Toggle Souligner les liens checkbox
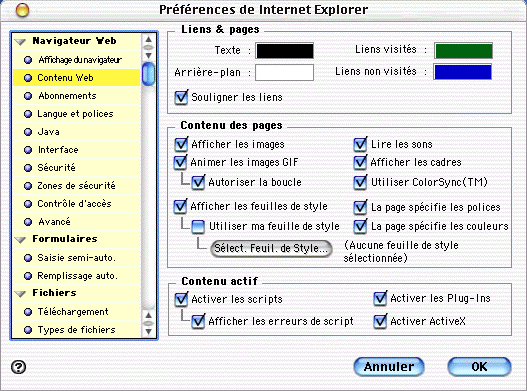 [181, 97]
